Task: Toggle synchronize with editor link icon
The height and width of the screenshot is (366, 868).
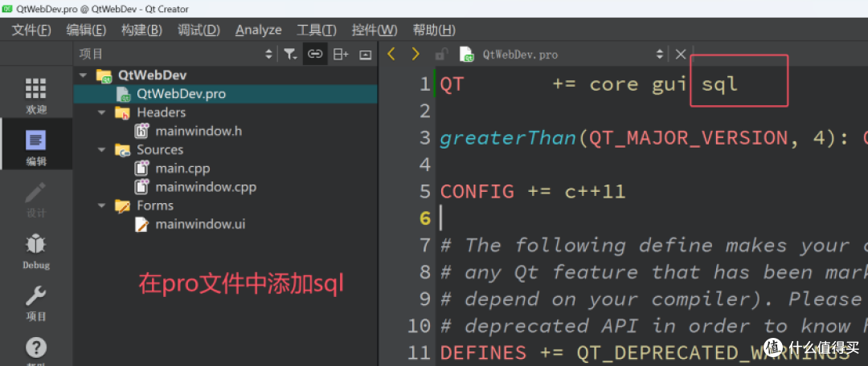Action: click(x=315, y=54)
